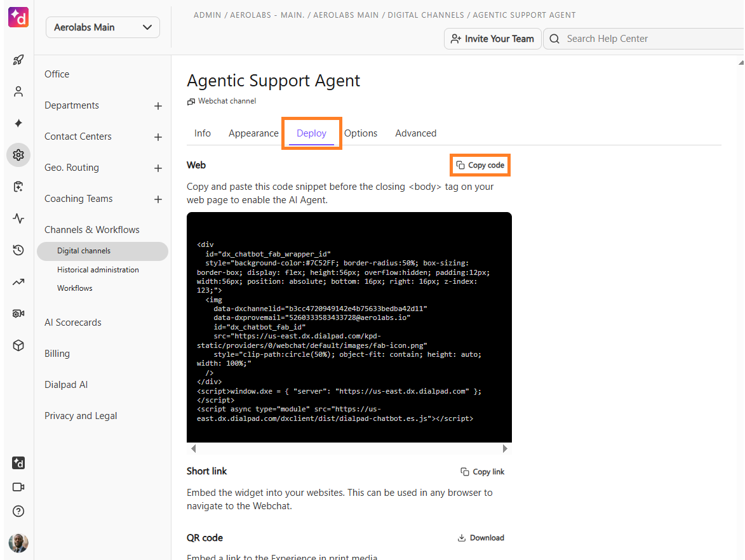
Task: Open Departments in the side menu
Action: [72, 105]
